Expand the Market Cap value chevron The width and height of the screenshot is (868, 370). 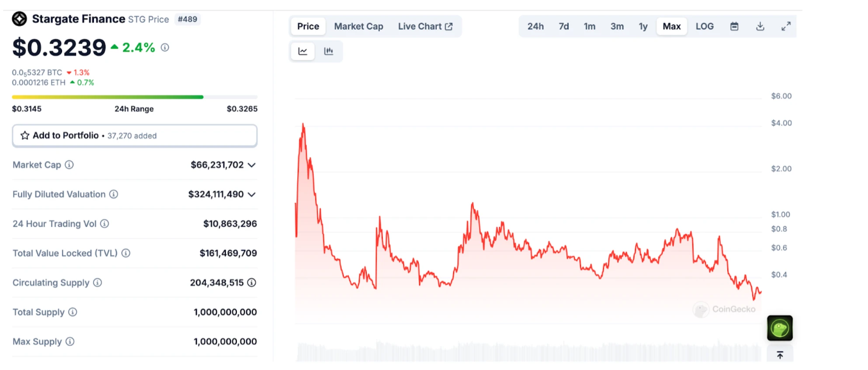(252, 165)
